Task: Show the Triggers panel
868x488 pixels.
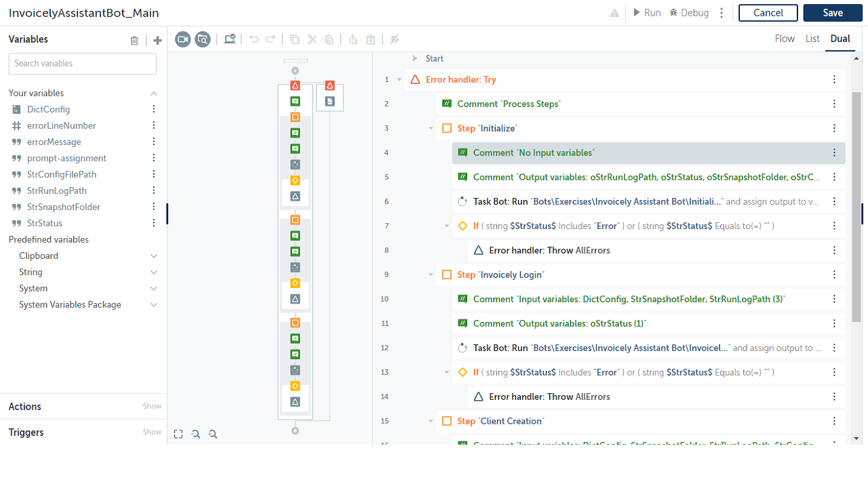Action: [152, 432]
